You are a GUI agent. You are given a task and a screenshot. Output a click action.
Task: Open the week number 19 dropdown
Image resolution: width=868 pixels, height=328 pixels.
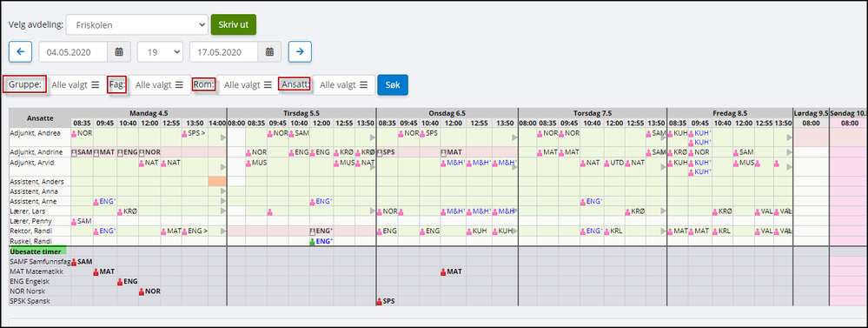[160, 51]
